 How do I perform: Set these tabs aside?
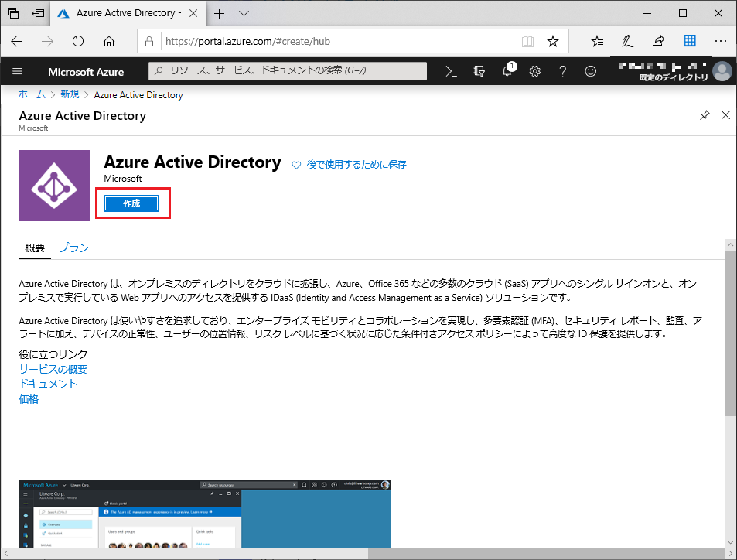coord(38,13)
